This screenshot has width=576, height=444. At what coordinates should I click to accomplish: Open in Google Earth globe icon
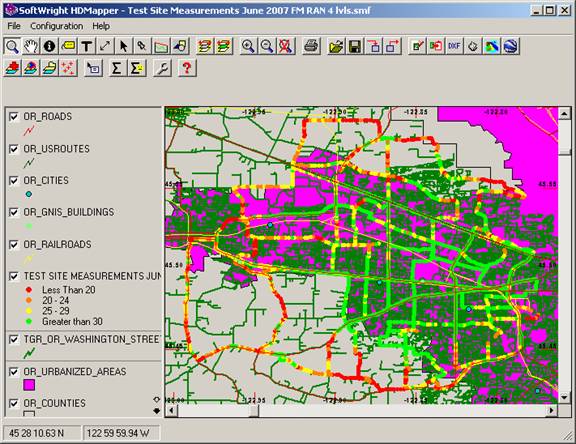click(x=510, y=46)
